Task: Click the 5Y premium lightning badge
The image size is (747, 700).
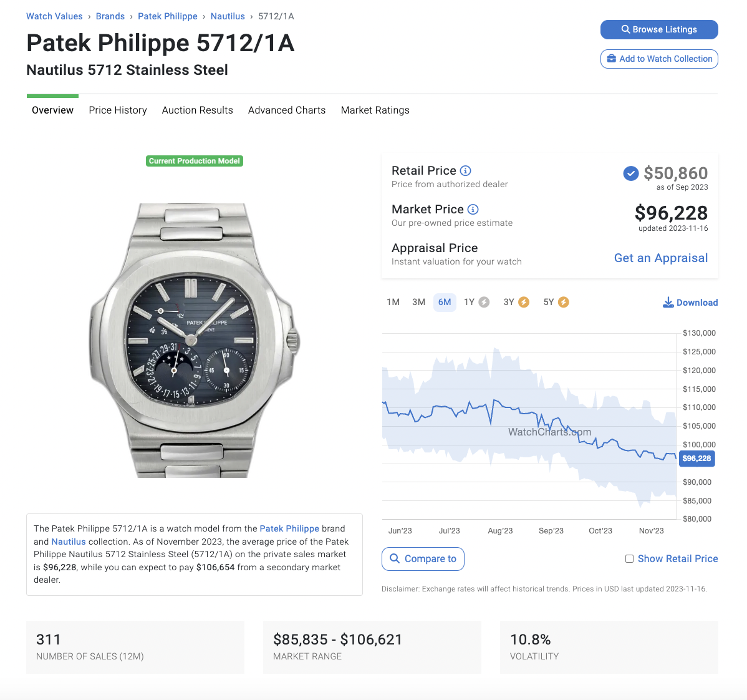Action: [564, 302]
